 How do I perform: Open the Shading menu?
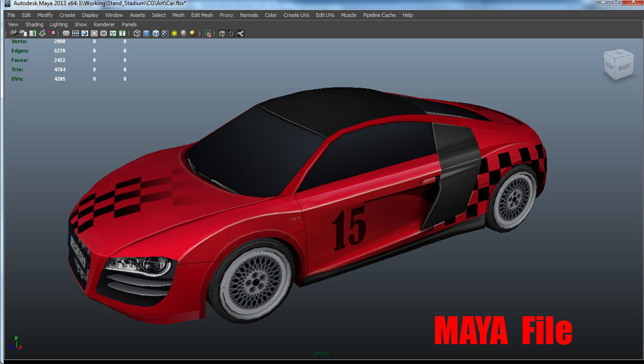tap(34, 24)
